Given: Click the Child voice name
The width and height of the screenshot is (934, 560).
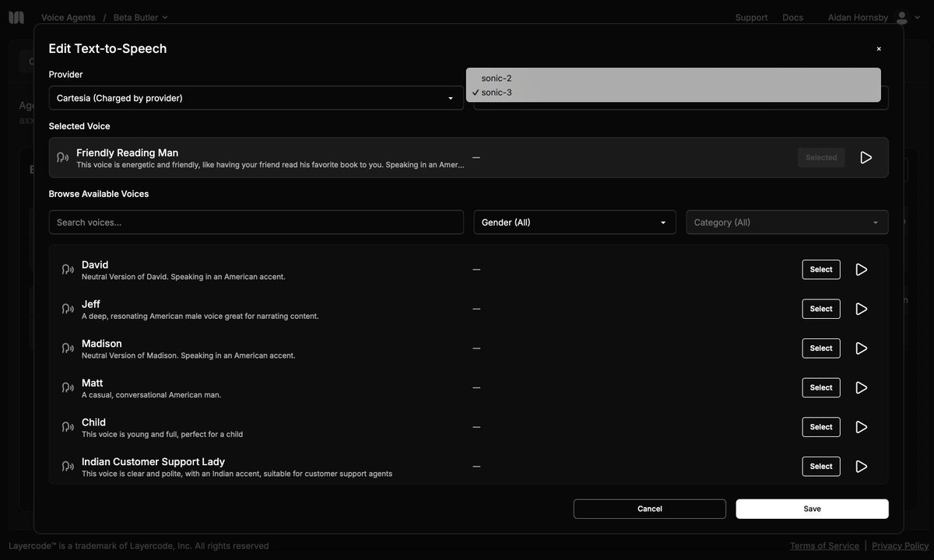Looking at the screenshot, I should click(93, 422).
